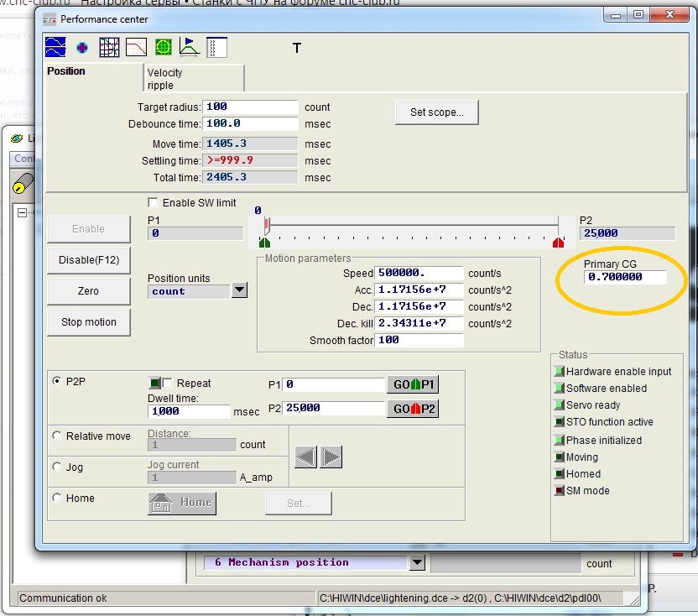Click the purple circle toolbar icon
This screenshot has width=698, height=616.
coord(82,47)
